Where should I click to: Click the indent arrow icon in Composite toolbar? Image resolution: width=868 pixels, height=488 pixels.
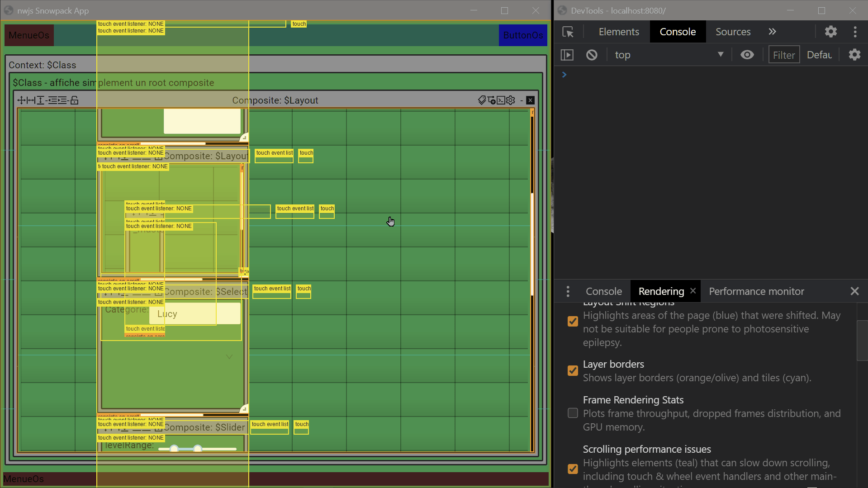point(63,100)
